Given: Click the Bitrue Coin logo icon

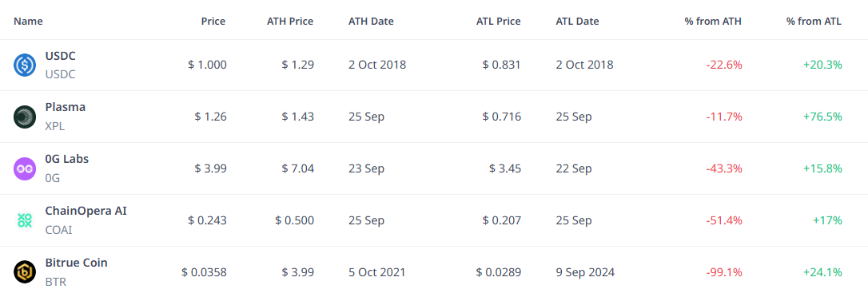Looking at the screenshot, I should pyautogui.click(x=24, y=272).
